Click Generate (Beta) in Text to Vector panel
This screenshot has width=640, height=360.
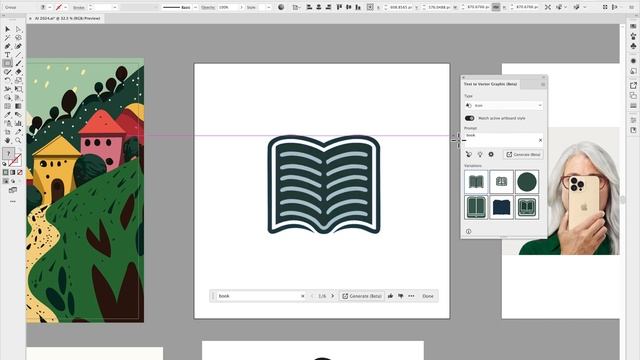[523, 155]
